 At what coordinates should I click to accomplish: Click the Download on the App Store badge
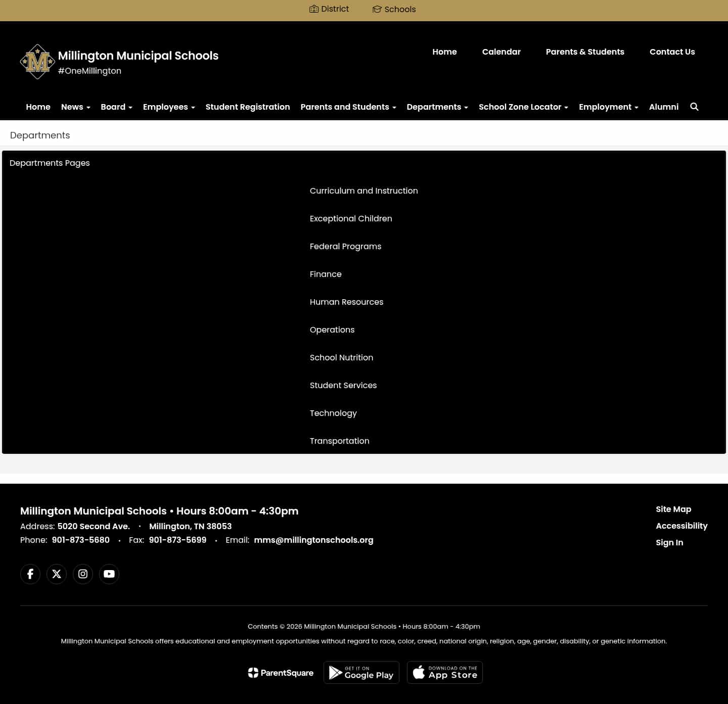coord(445,672)
